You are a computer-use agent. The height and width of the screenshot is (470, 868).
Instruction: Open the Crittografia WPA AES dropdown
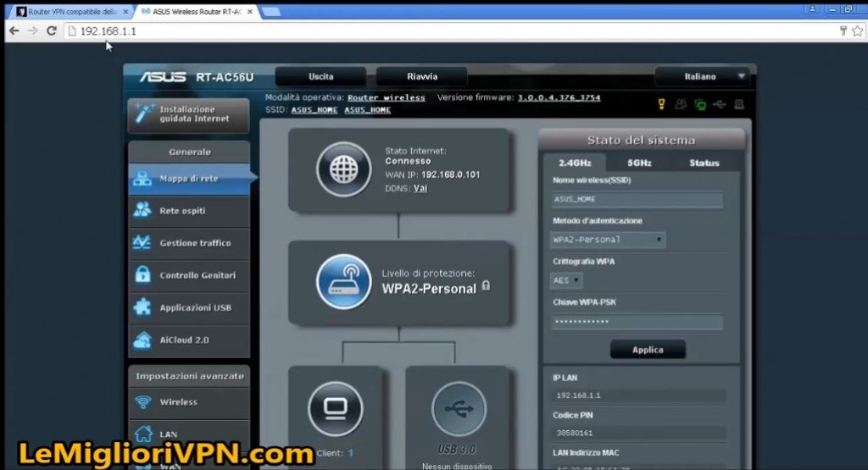(565, 280)
